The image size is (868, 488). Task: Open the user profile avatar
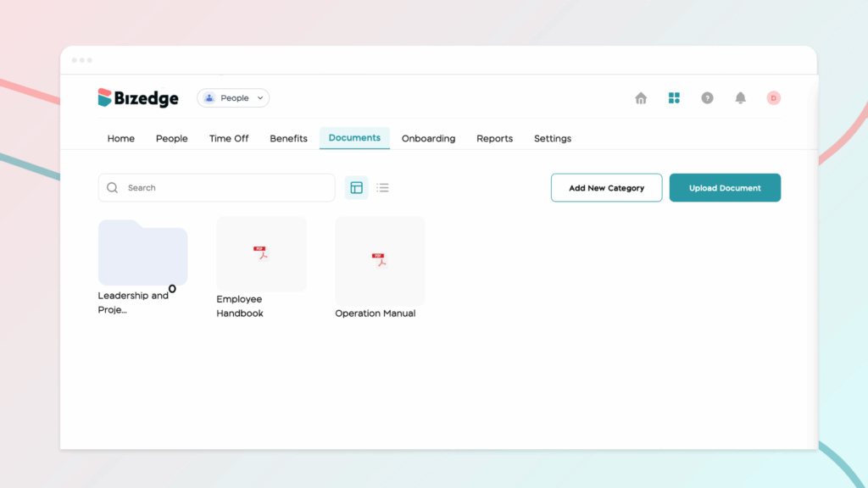coord(773,98)
